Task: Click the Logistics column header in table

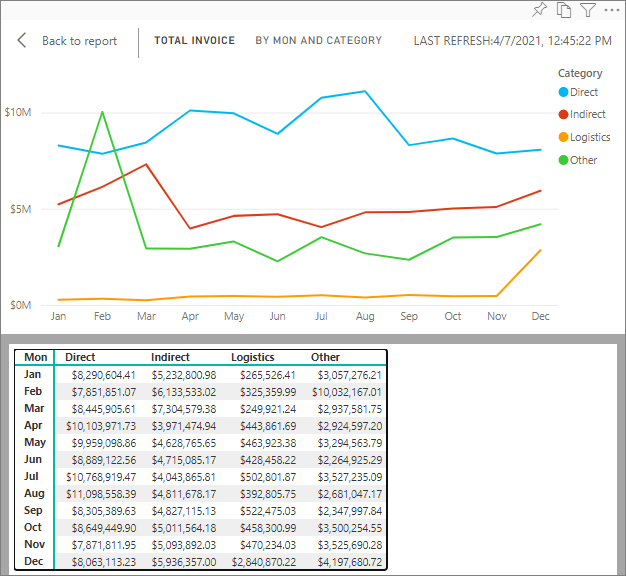Action: [252, 357]
